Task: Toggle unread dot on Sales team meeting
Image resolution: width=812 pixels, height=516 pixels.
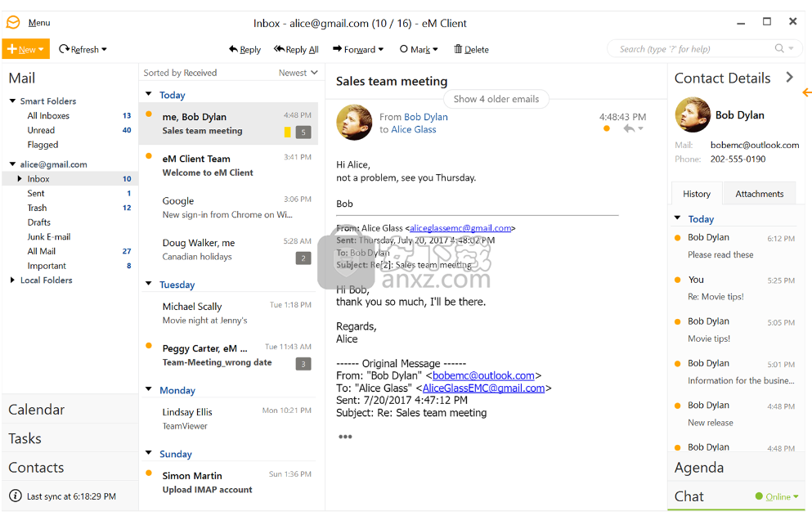Action: tap(149, 114)
